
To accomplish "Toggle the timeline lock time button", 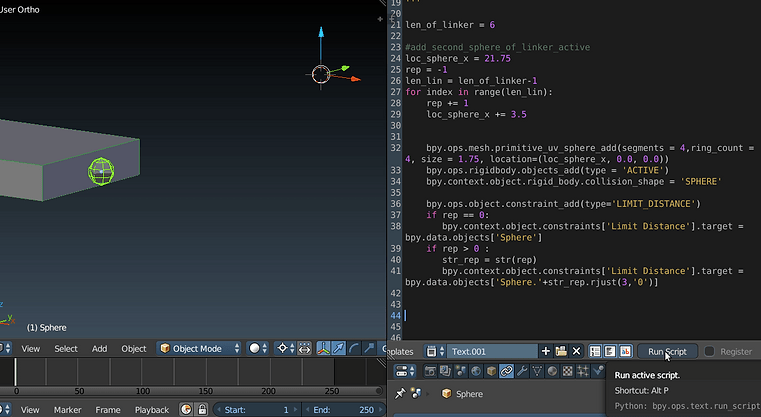I will pyautogui.click(x=202, y=410).
